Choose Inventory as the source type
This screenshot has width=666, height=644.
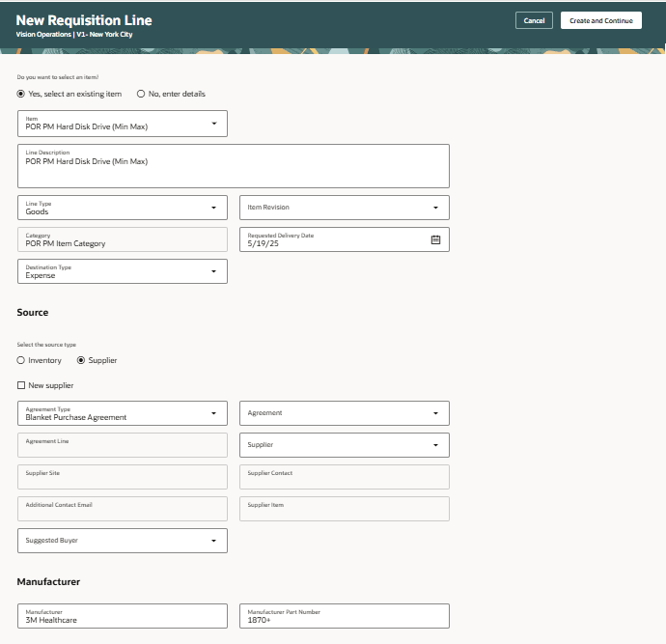(x=21, y=360)
